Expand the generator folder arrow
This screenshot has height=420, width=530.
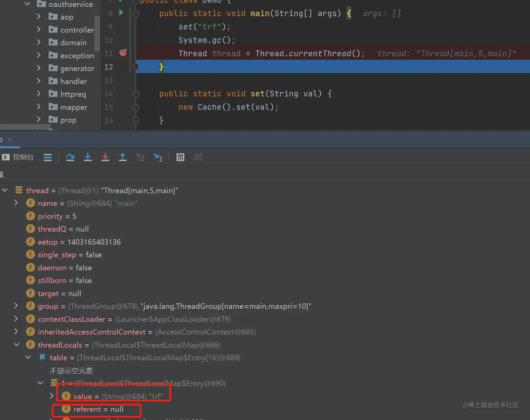[39, 68]
